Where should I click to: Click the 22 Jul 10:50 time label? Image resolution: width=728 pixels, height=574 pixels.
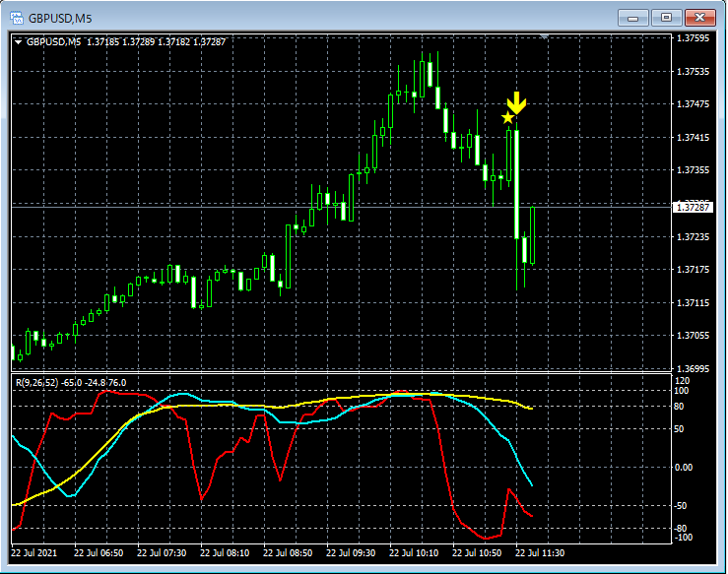[x=477, y=553]
